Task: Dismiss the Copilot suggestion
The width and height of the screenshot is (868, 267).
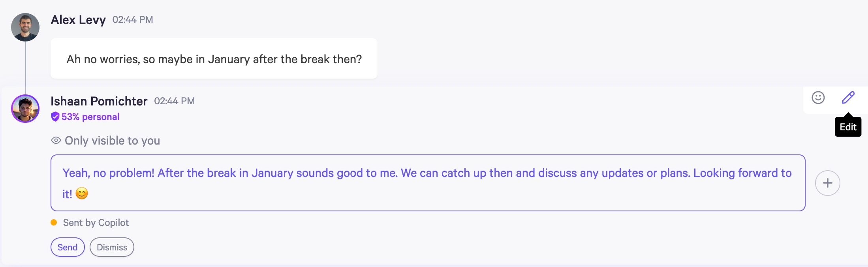Action: pyautogui.click(x=112, y=247)
